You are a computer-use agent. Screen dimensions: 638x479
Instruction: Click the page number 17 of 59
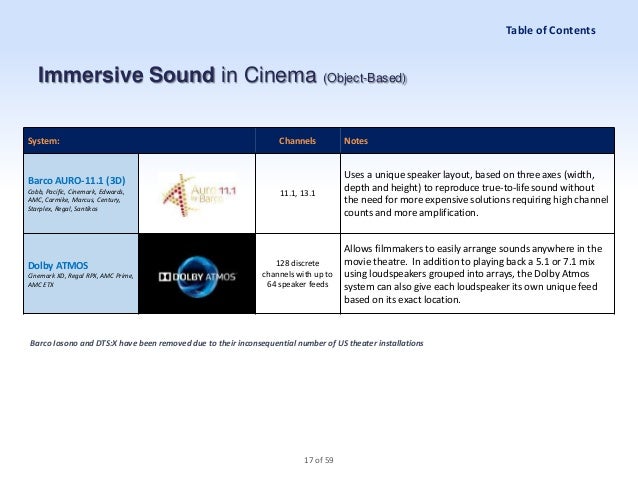coord(319,460)
